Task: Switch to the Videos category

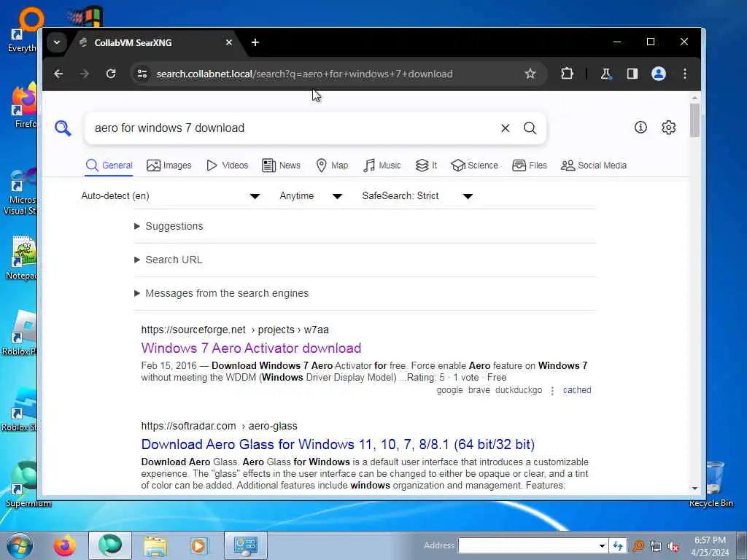Action: point(228,166)
